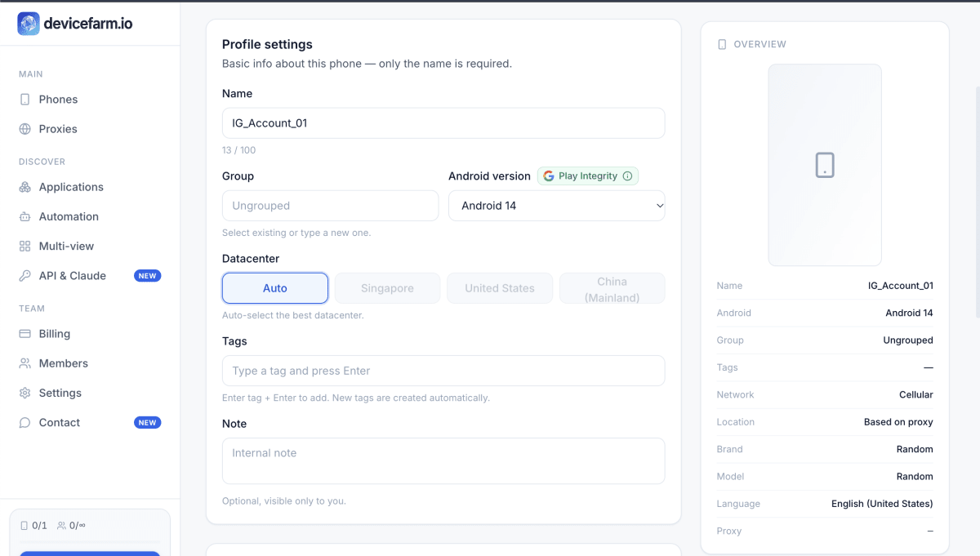The height and width of the screenshot is (556, 980).
Task: Select the Automation robot icon
Action: coord(24,216)
